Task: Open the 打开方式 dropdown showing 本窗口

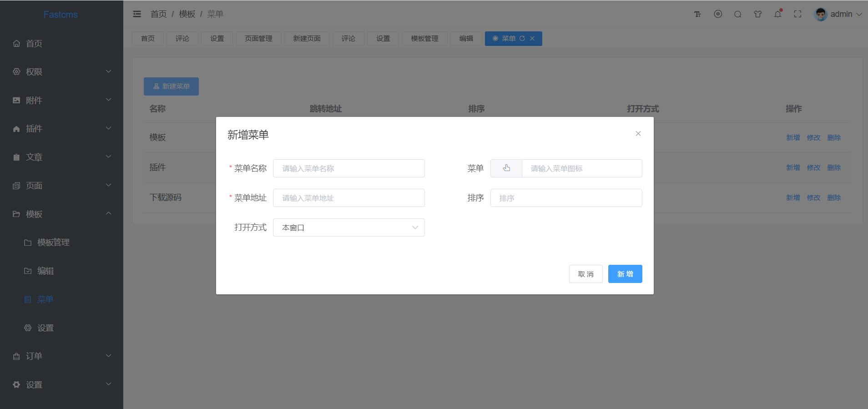Action: (349, 227)
